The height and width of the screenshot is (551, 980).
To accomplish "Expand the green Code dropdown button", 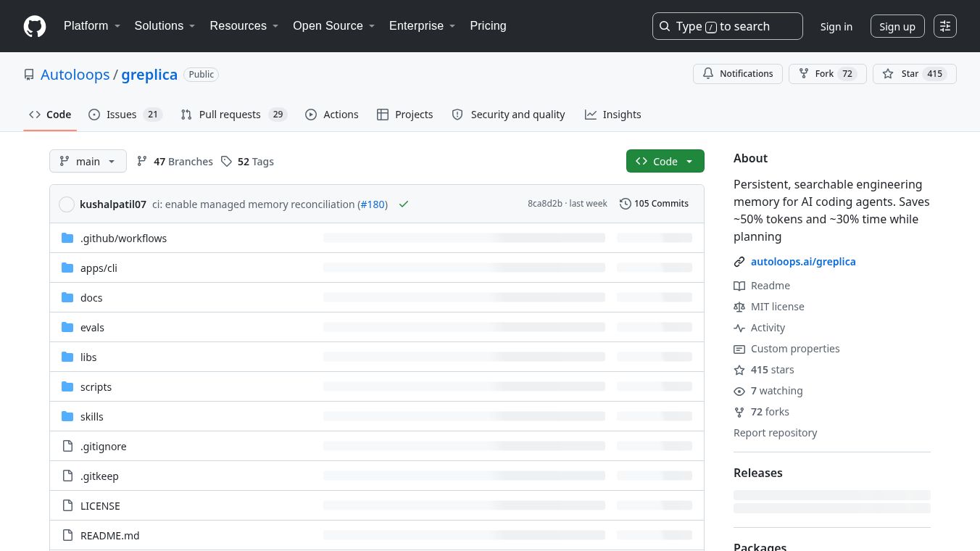I will point(665,161).
